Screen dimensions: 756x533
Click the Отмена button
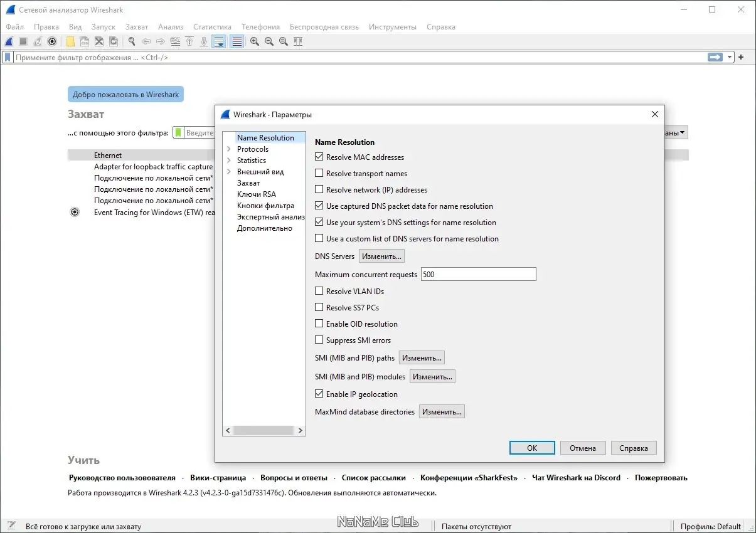[583, 448]
